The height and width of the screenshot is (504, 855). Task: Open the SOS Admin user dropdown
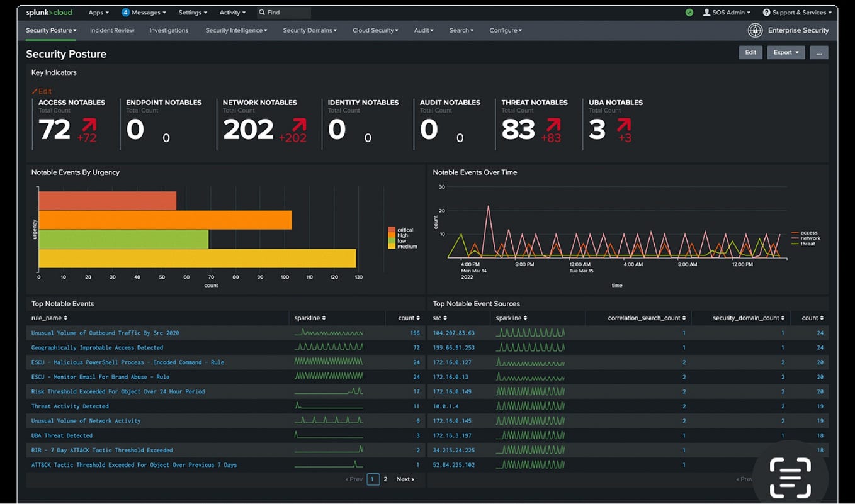[x=727, y=13]
